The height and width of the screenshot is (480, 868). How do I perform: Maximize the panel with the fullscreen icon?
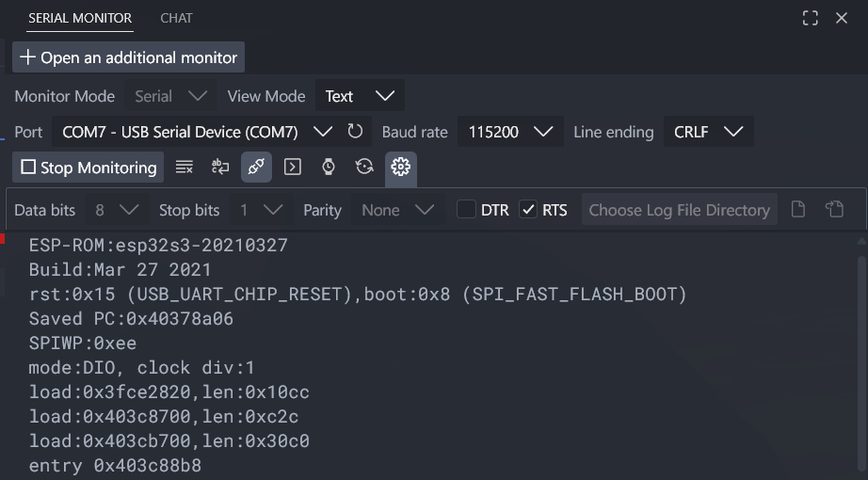pyautogui.click(x=811, y=18)
